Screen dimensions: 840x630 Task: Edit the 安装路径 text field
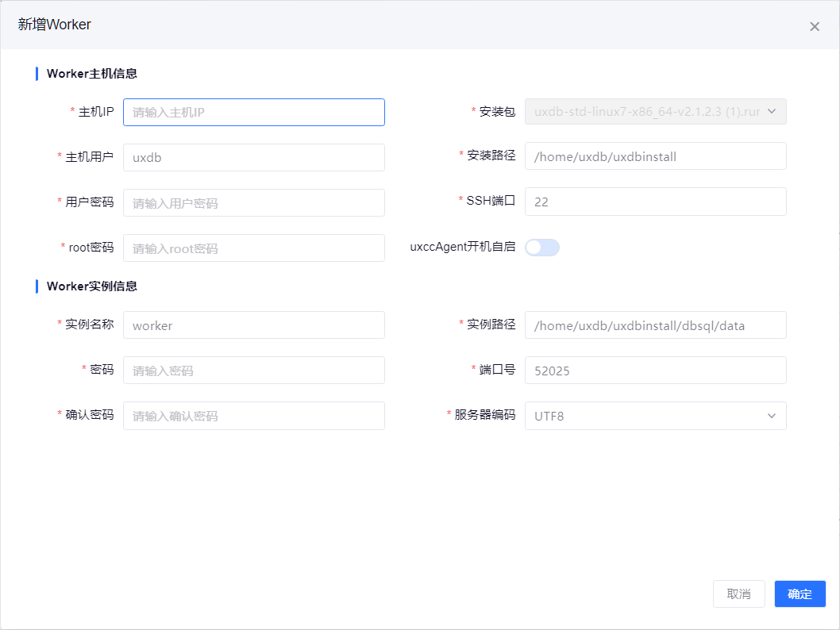click(x=655, y=156)
